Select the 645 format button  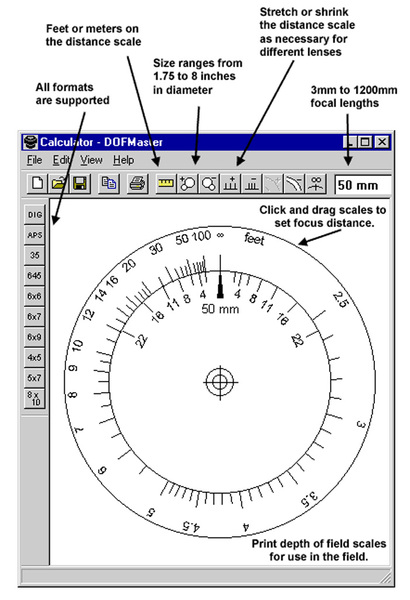tap(35, 276)
